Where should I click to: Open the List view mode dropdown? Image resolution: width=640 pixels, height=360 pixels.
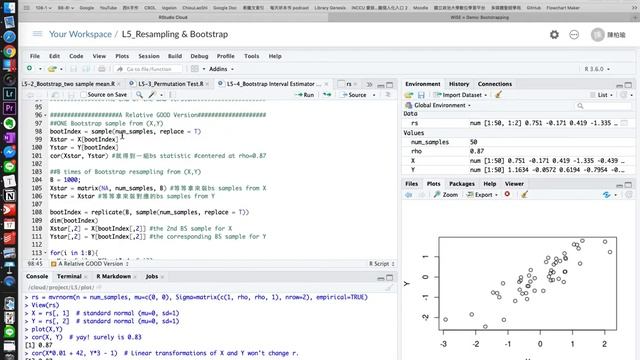[602, 95]
